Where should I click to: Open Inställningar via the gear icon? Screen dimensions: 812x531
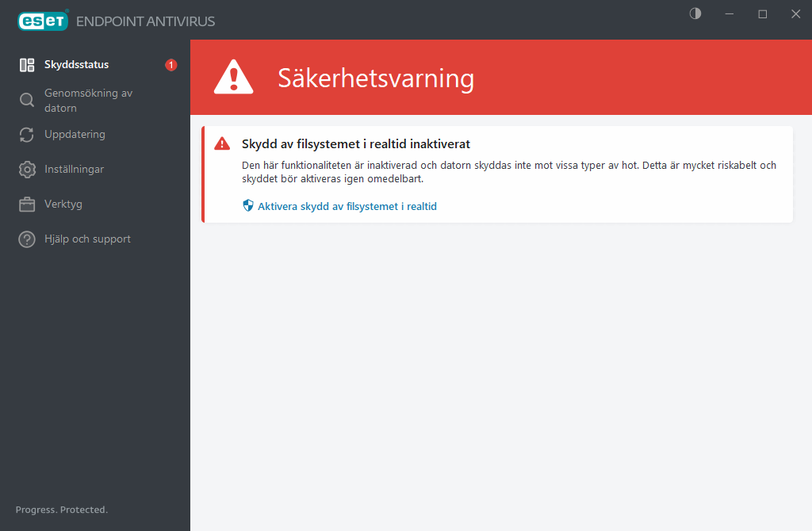point(28,169)
